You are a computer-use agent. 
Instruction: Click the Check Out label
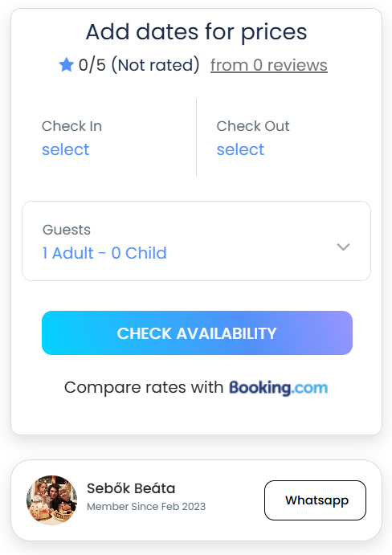pyautogui.click(x=253, y=126)
